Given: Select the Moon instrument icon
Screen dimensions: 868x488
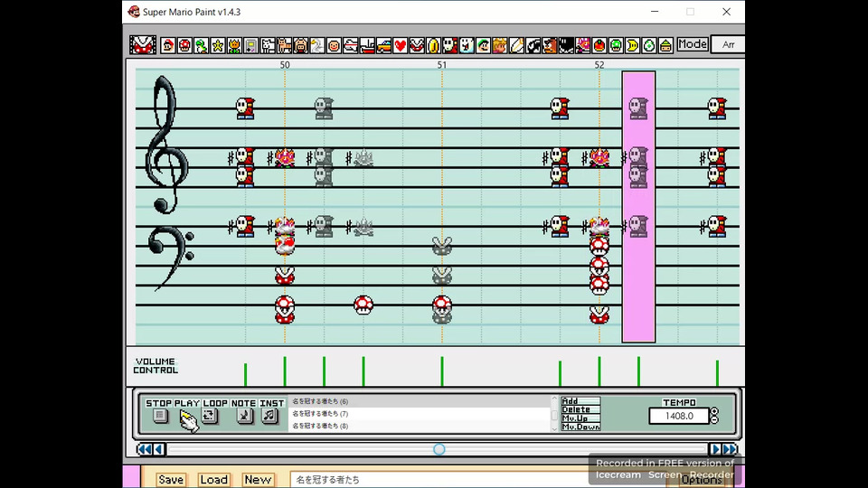Looking at the screenshot, I should tap(633, 45).
